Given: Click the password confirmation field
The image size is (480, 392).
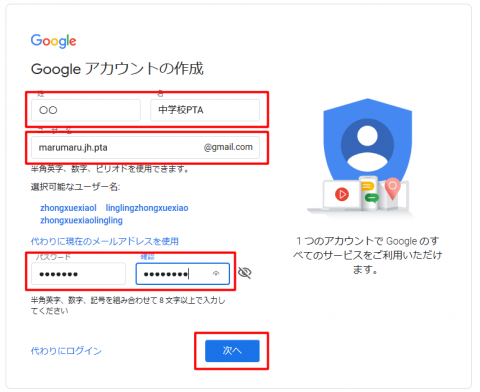Looking at the screenshot, I should (x=183, y=274).
